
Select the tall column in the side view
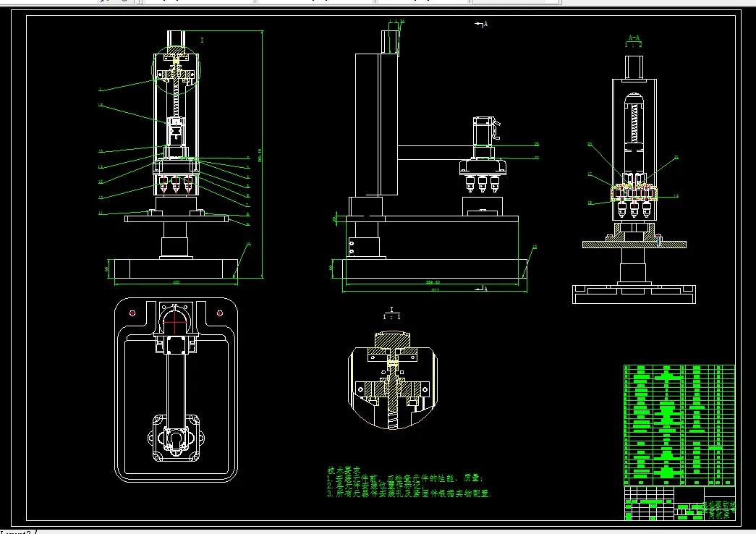377,125
